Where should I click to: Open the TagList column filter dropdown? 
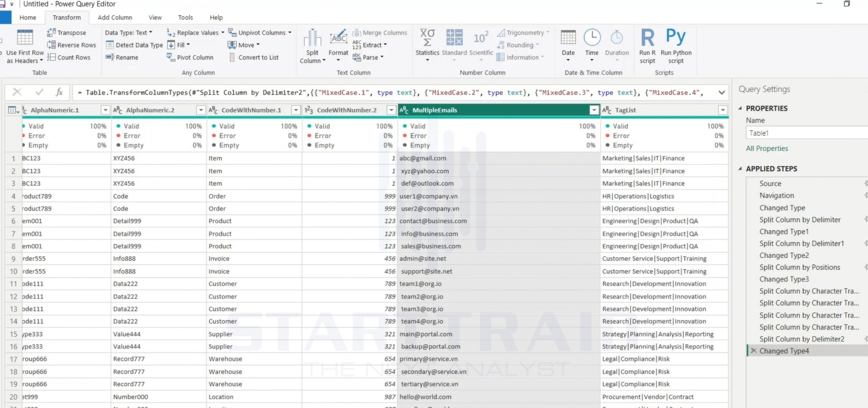[x=723, y=110]
